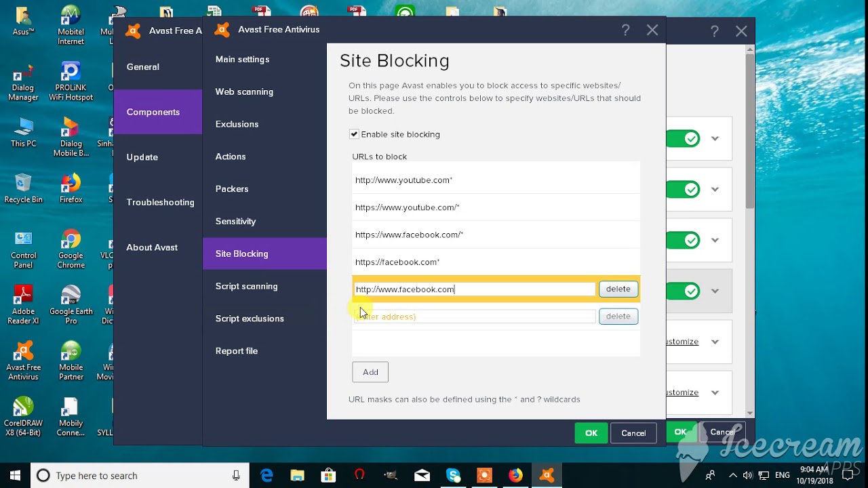
Task: Open the Windows Start menu
Action: click(x=15, y=475)
